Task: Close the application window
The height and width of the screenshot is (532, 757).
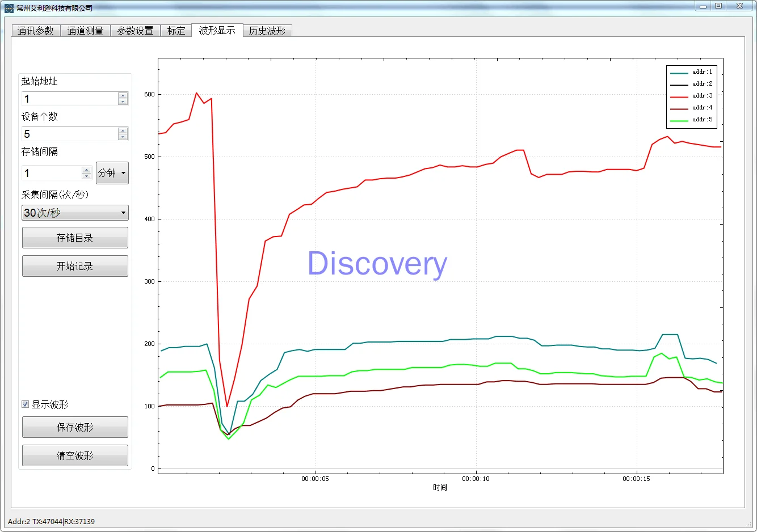Action: 740,6
